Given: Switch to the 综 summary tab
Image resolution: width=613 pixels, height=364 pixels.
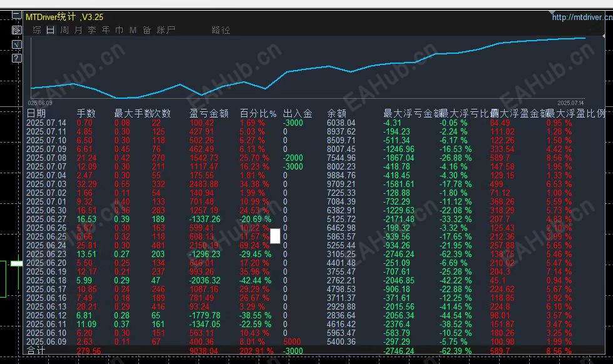Looking at the screenshot, I should [x=37, y=30].
